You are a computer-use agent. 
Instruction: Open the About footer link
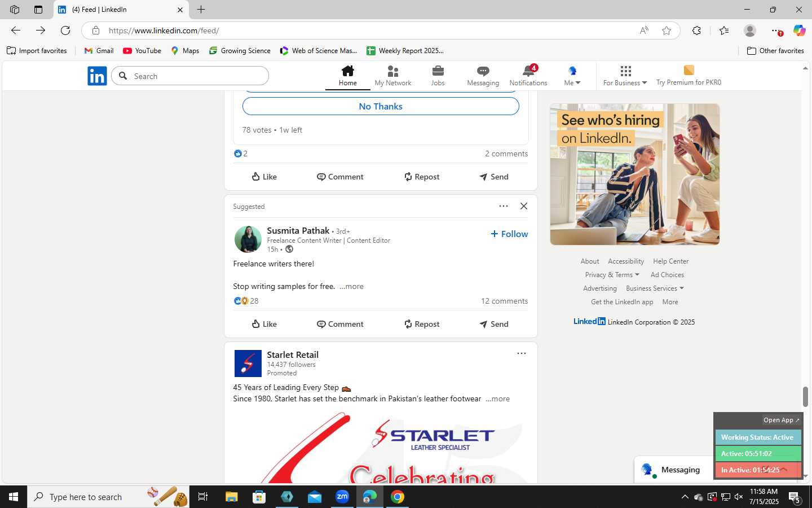(x=590, y=261)
